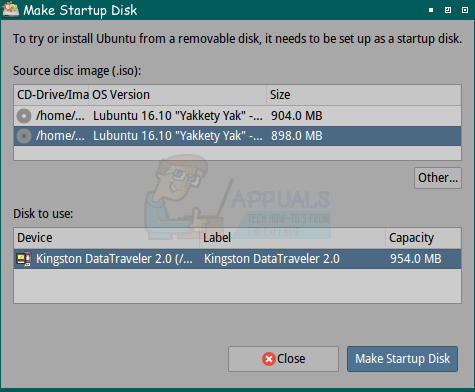Sort by Device column header
This screenshot has height=392, width=475.
107,238
